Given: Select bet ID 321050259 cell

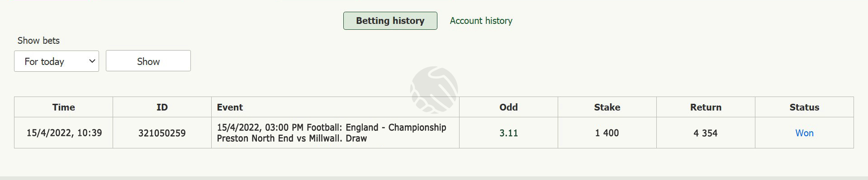Looking at the screenshot, I should [x=162, y=133].
